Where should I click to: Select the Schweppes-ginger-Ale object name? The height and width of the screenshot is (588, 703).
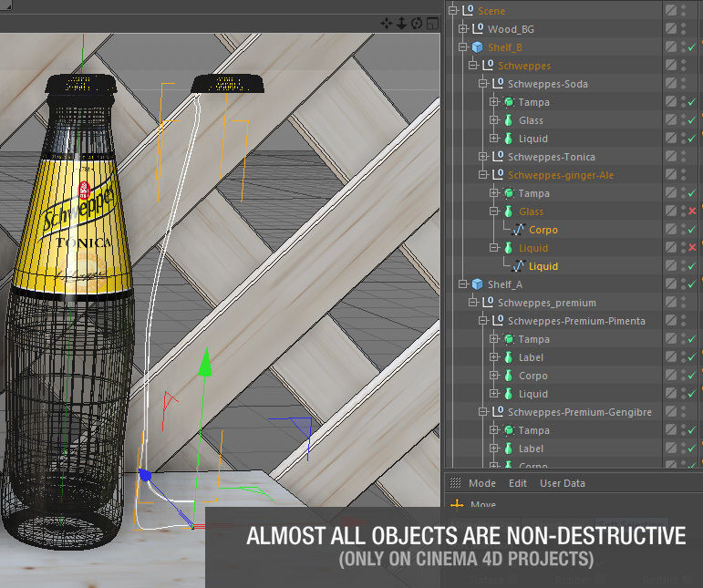coord(561,175)
